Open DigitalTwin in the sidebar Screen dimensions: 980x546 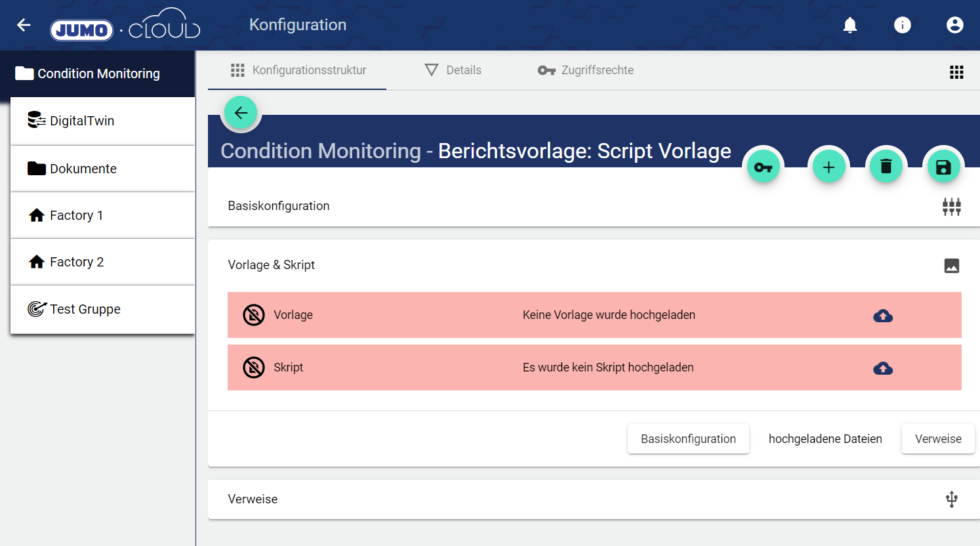click(82, 121)
